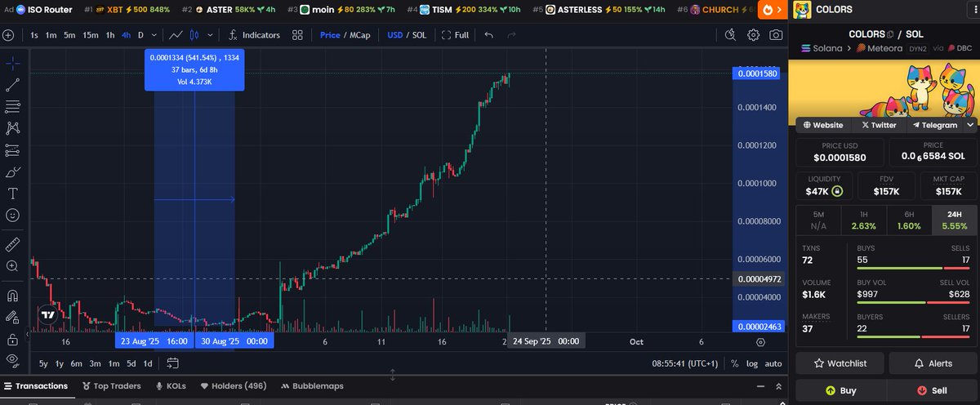
Task: Set date range to 3m
Action: click(95, 363)
